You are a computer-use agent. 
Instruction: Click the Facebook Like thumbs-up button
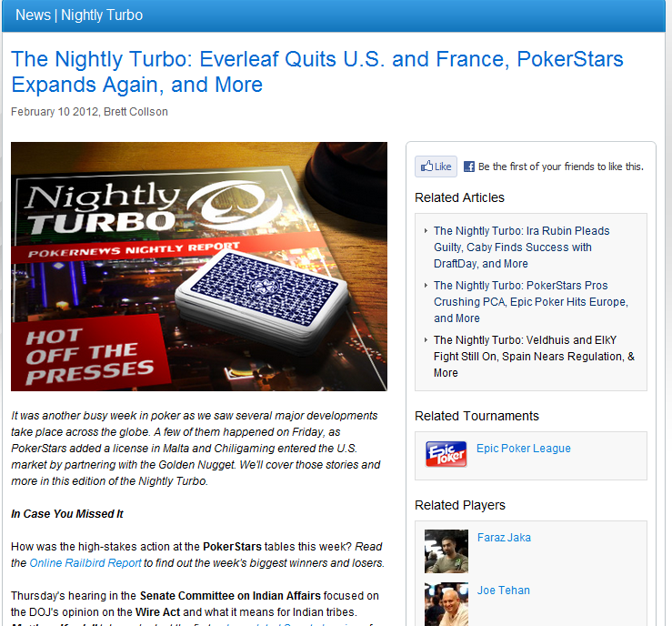(436, 167)
